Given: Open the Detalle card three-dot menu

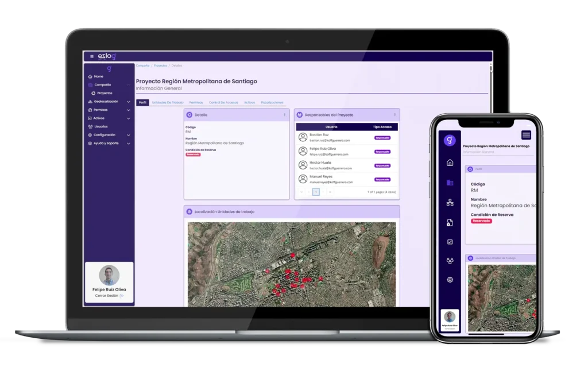Looking at the screenshot, I should [284, 115].
